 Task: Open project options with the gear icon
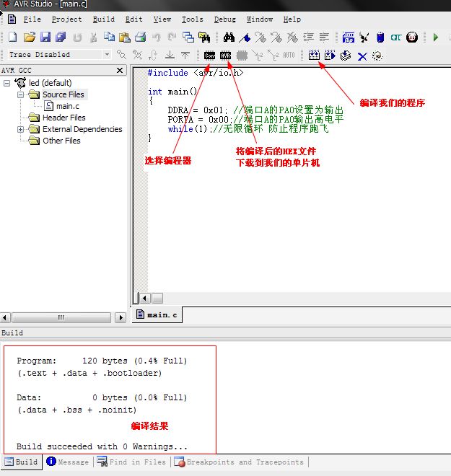(377, 56)
